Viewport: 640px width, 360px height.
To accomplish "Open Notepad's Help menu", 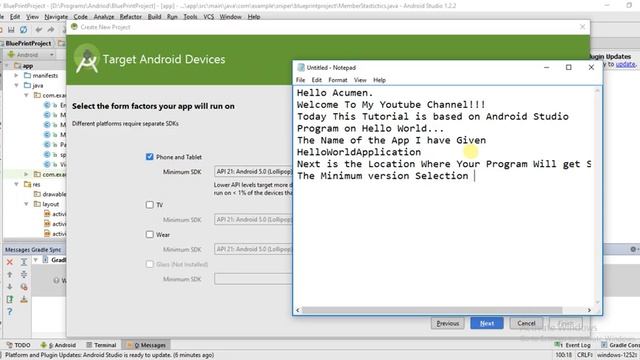I will (379, 80).
